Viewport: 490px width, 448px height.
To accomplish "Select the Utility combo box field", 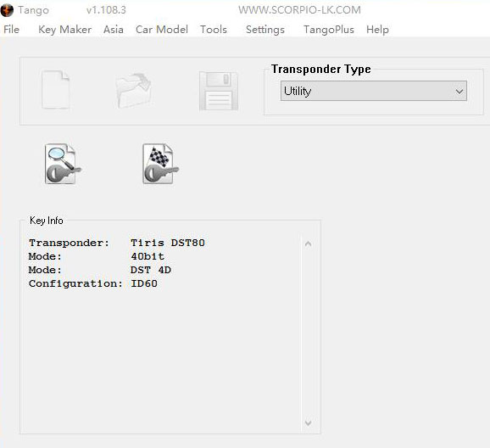I will 374,91.
